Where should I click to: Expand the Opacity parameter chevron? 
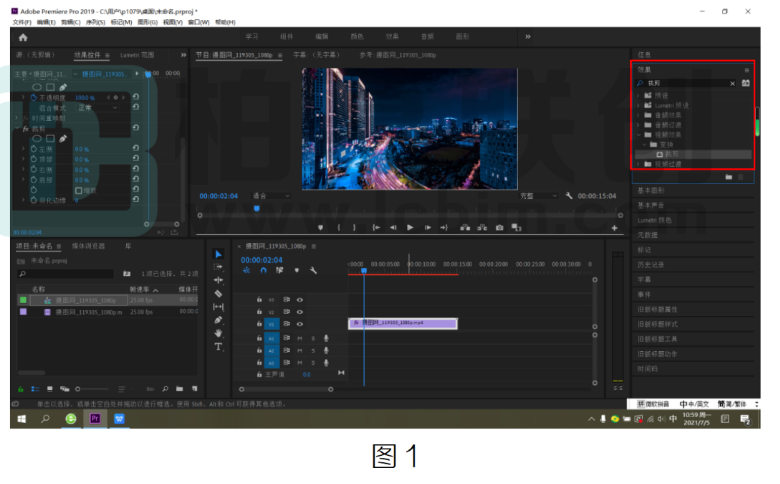tap(23, 97)
